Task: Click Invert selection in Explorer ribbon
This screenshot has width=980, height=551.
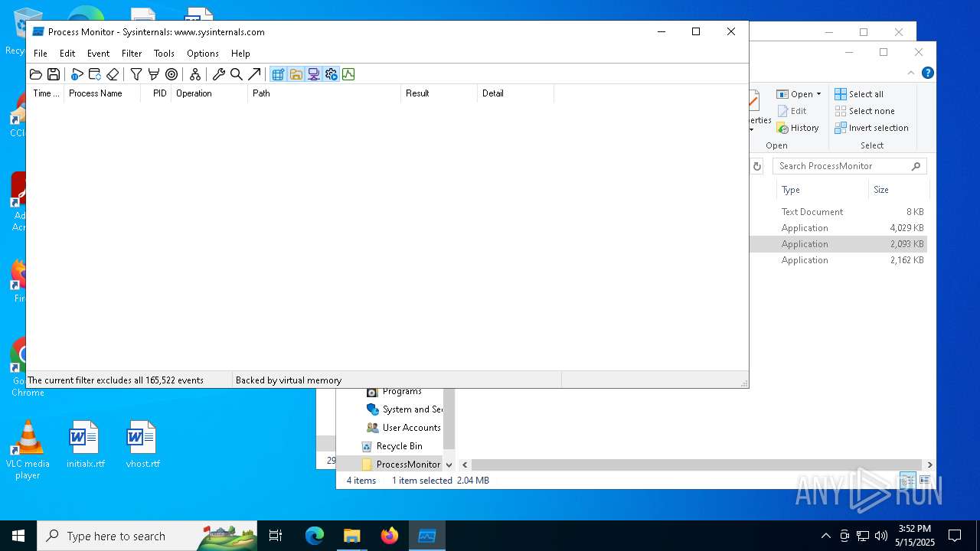Action: [x=871, y=128]
